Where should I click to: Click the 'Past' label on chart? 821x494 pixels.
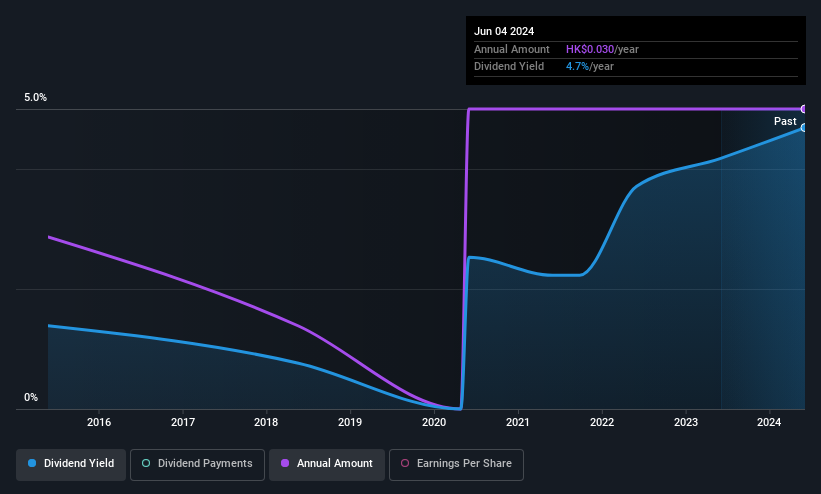[785, 122]
